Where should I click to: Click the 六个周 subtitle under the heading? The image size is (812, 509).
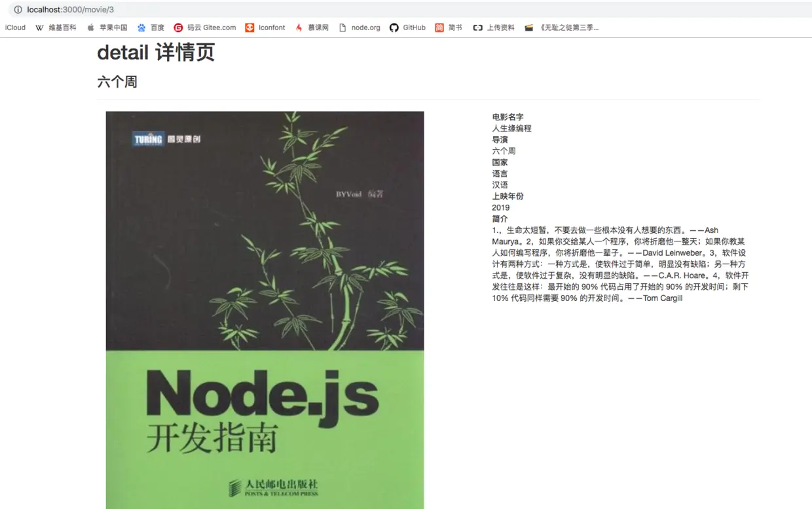coord(117,82)
